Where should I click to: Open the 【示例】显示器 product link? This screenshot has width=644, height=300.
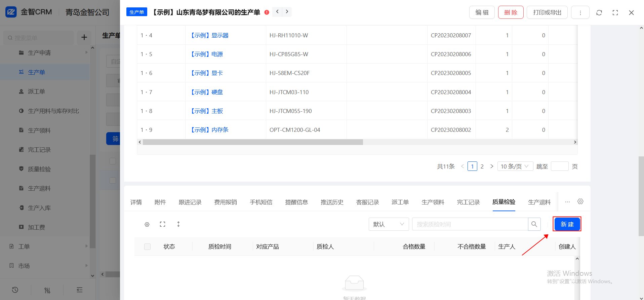pyautogui.click(x=208, y=35)
